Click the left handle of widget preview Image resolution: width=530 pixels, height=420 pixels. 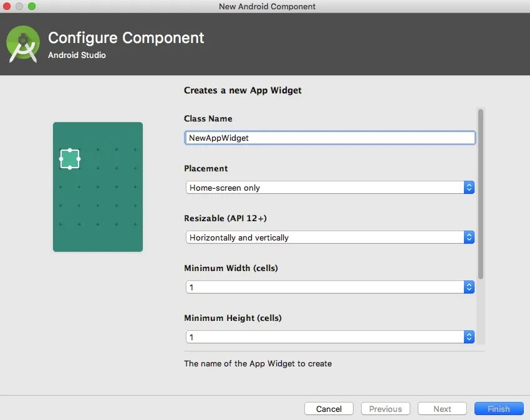click(x=60, y=159)
